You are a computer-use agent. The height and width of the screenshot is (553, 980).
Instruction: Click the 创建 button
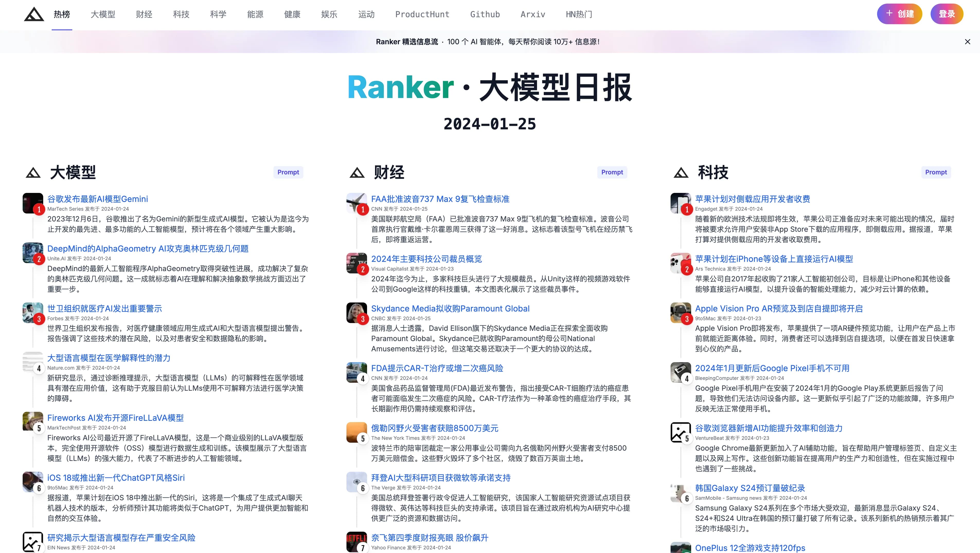pos(900,14)
